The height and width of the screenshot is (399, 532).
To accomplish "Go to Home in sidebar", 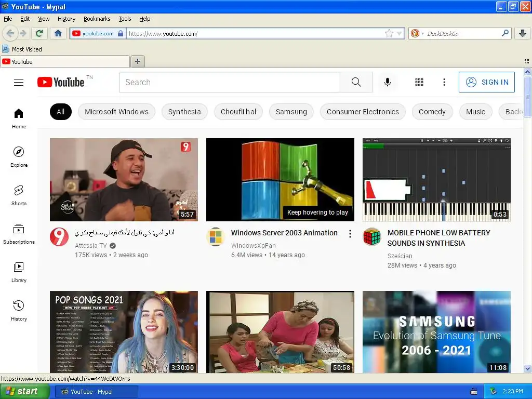I will pos(19,119).
